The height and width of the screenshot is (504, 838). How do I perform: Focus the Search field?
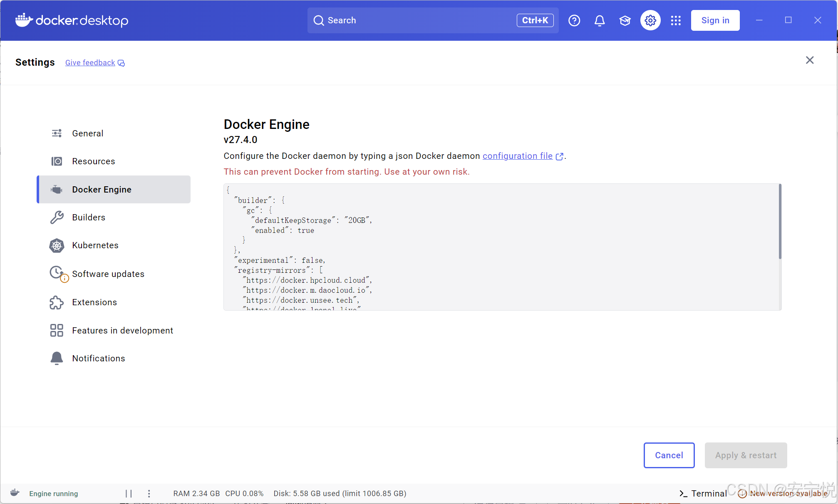[x=433, y=20]
